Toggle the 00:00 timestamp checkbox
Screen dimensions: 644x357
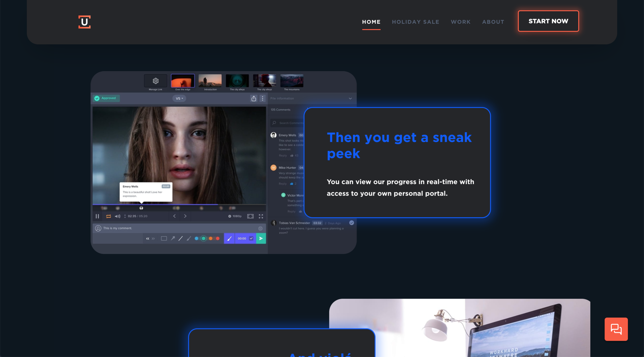251,239
